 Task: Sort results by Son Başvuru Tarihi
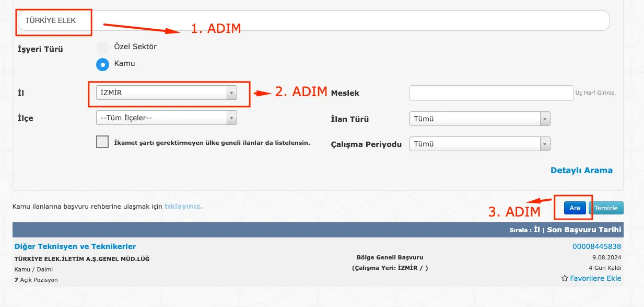584,230
